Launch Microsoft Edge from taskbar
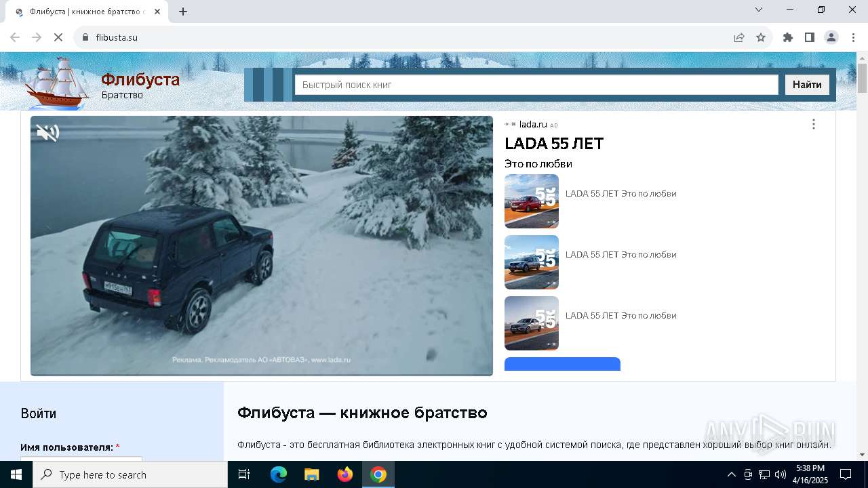 279,474
